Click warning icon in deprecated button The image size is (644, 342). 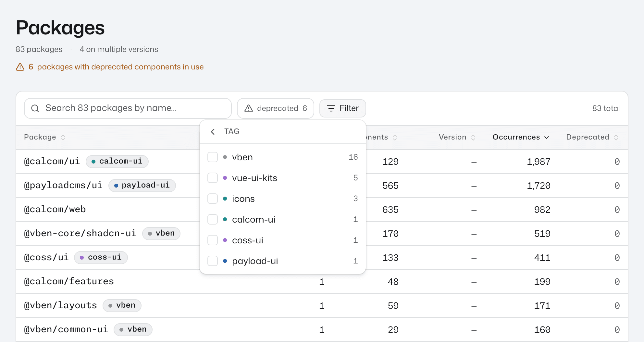(x=249, y=108)
